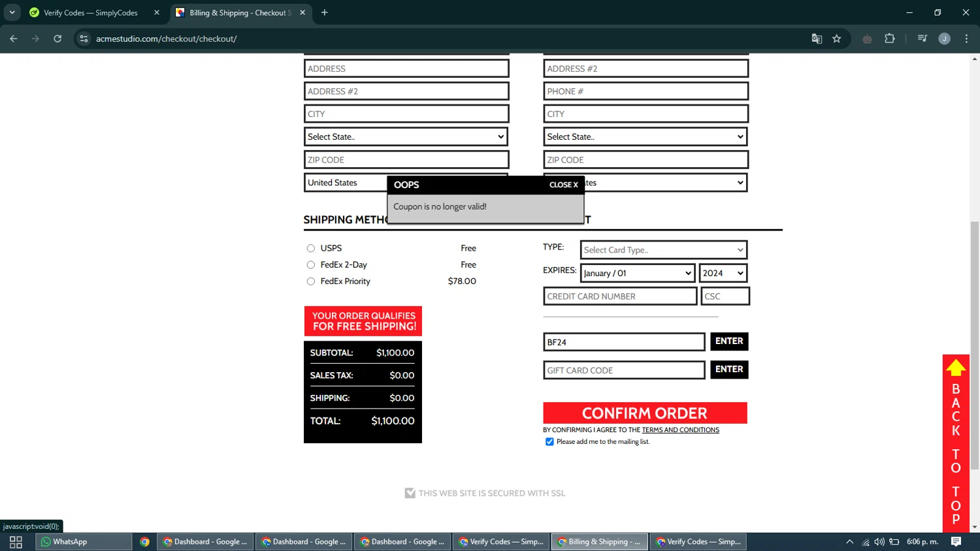Open billing Select State dropdown
Viewport: 980px width, 551px height.
pyautogui.click(x=406, y=136)
